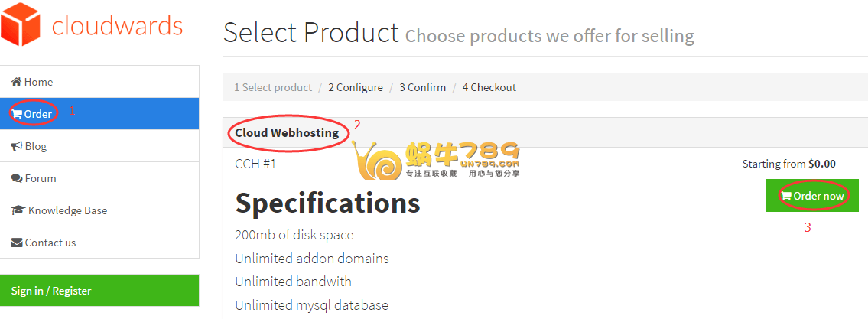
Task: Go to the Blog section
Action: point(99,146)
